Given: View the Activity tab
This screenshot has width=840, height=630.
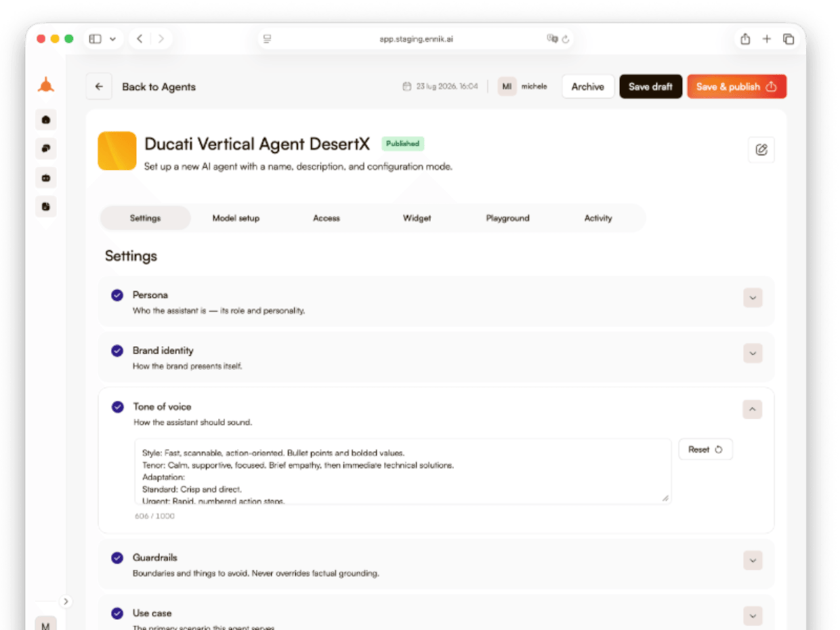Looking at the screenshot, I should (x=598, y=218).
